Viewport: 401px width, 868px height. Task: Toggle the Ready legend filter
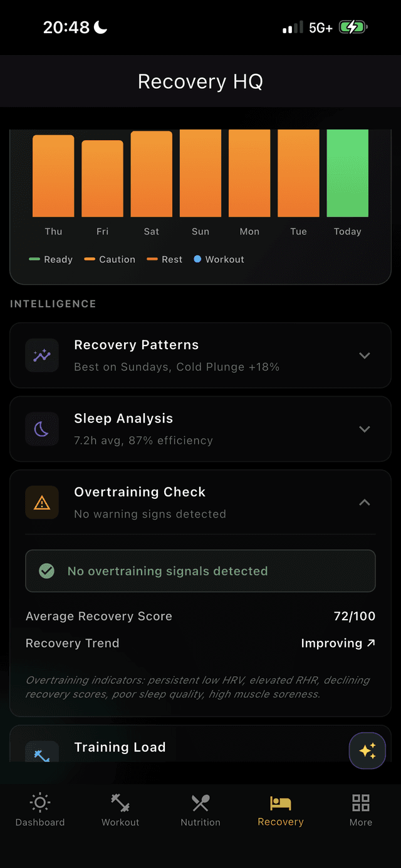[50, 259]
